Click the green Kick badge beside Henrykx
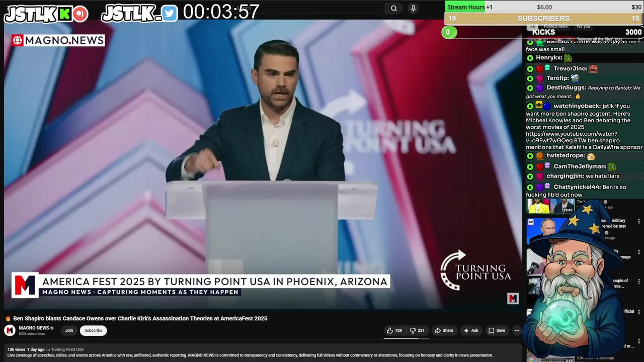The height and width of the screenshot is (362, 644). click(x=530, y=58)
